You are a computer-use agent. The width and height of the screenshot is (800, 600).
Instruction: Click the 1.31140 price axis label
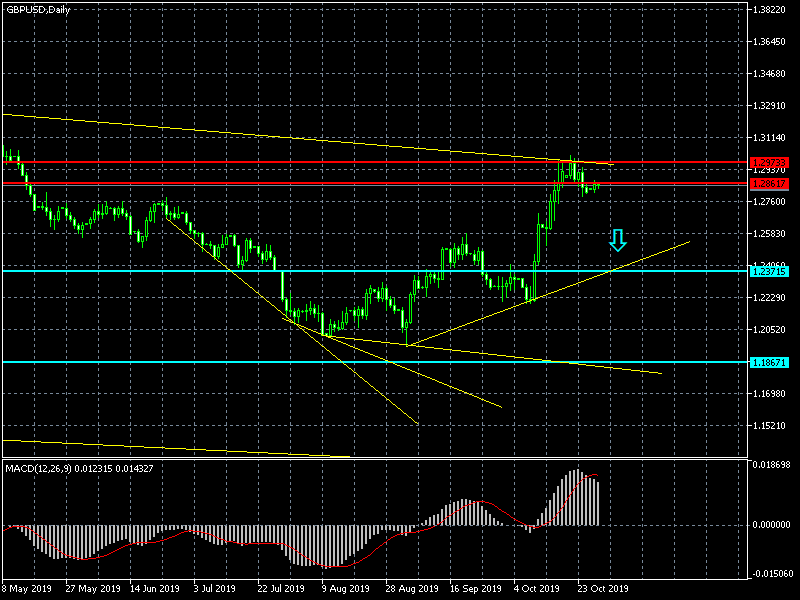pyautogui.click(x=772, y=138)
